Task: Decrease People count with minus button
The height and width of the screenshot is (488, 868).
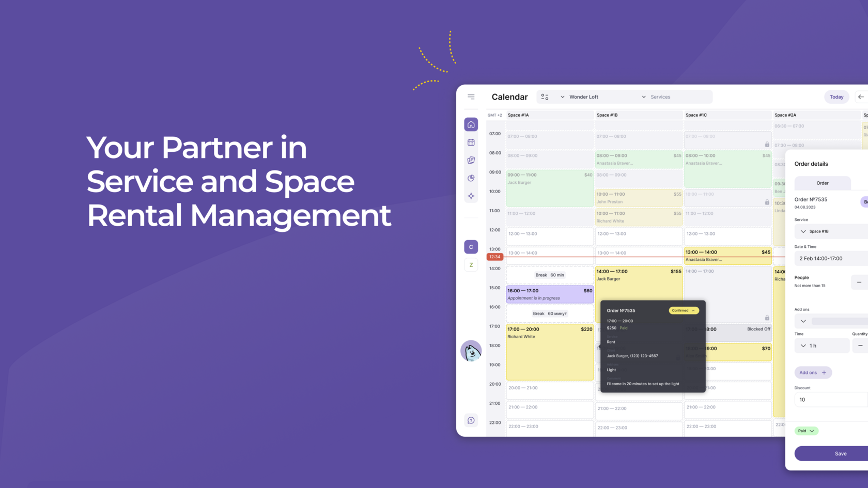Action: click(x=859, y=282)
